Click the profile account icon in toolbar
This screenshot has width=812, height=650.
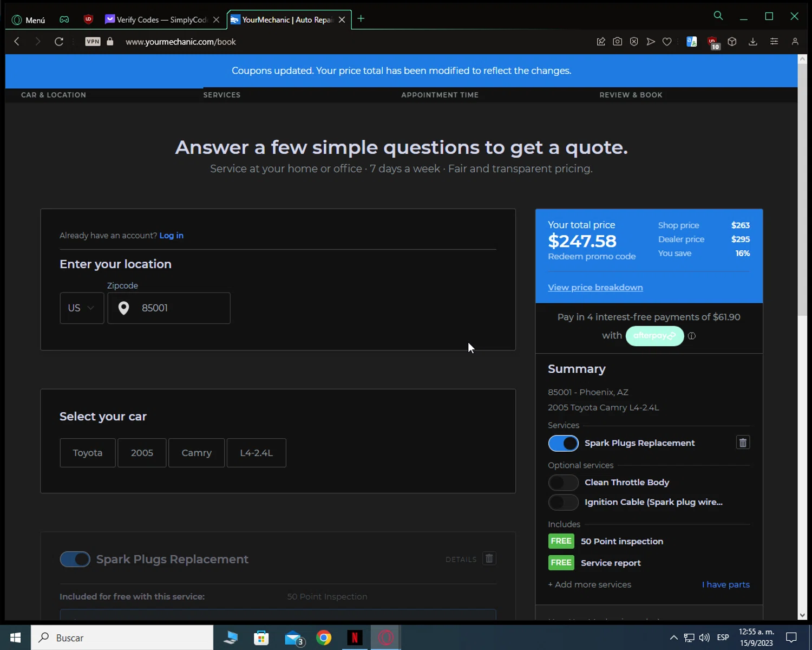(x=795, y=41)
